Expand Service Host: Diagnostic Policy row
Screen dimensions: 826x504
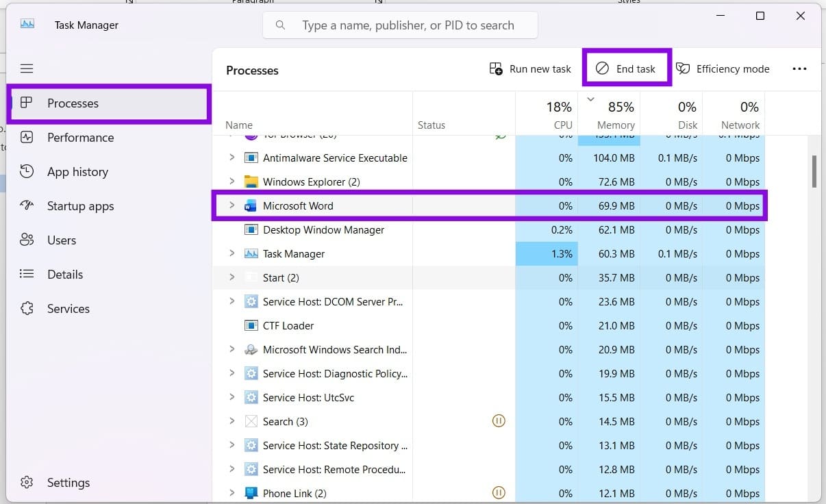click(x=231, y=373)
